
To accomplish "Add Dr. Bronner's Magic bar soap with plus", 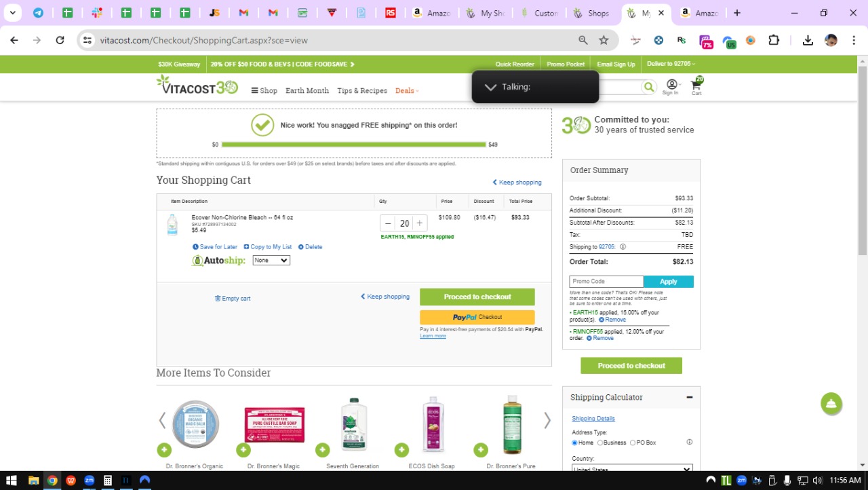I will (x=243, y=449).
